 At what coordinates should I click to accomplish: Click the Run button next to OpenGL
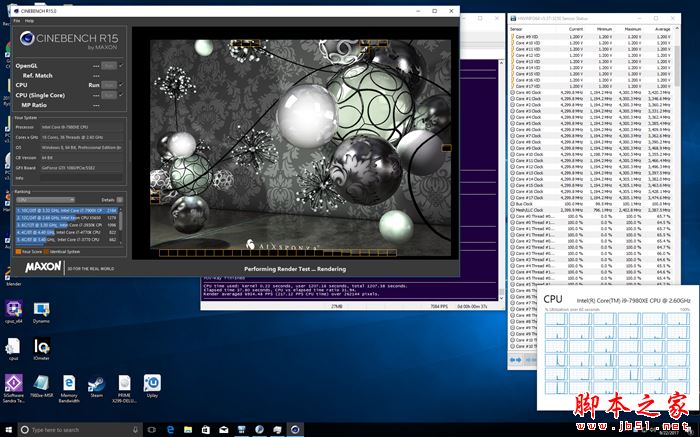[108, 66]
